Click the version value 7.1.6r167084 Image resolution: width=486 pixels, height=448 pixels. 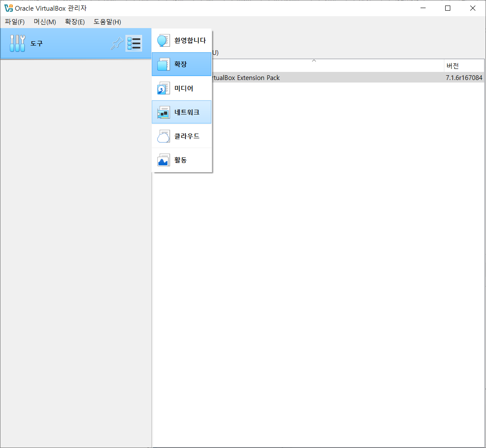click(x=464, y=77)
